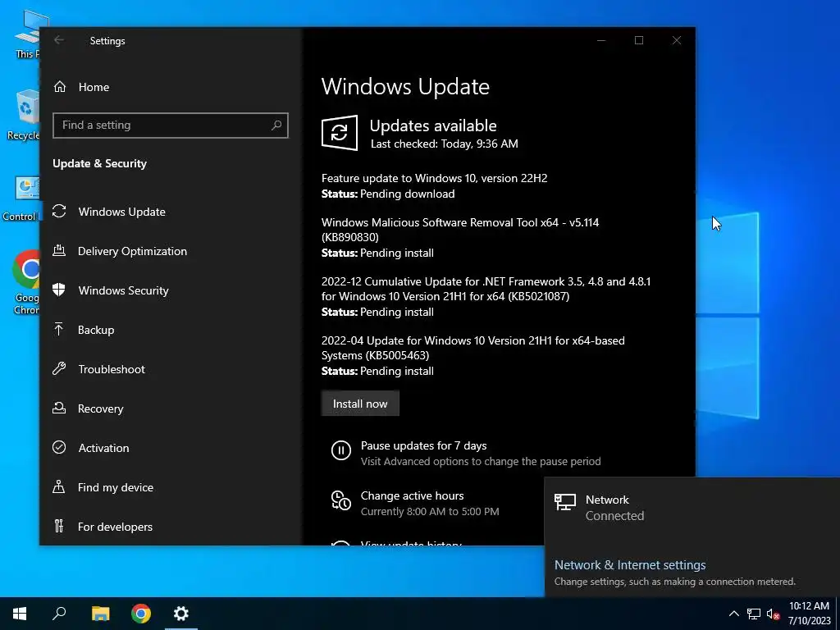
Task: Click the Updates available refresh icon
Action: click(x=340, y=132)
